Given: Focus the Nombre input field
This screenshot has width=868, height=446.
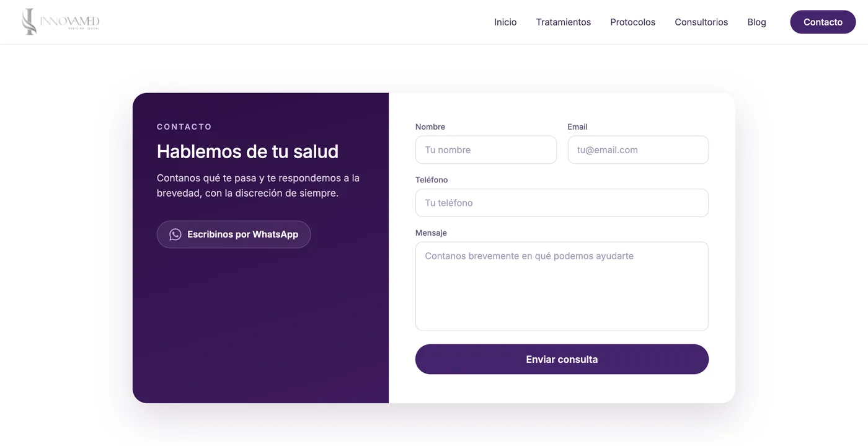Looking at the screenshot, I should pos(486,150).
